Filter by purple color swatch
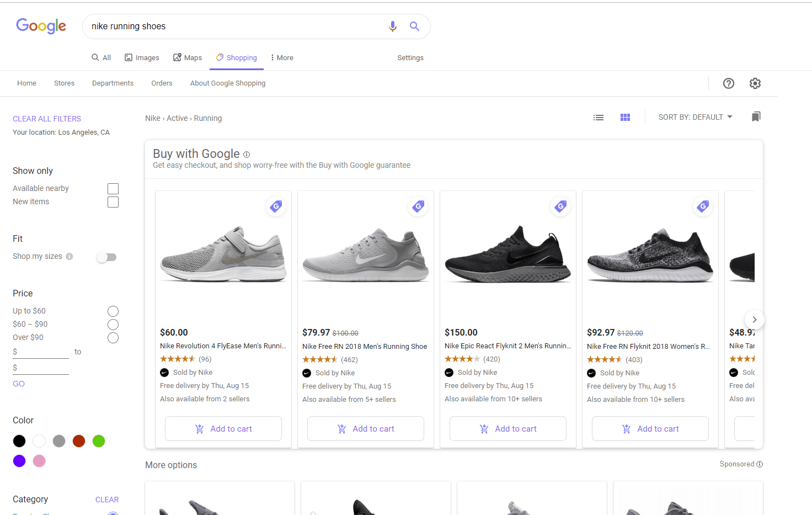The image size is (812, 515). click(x=19, y=461)
